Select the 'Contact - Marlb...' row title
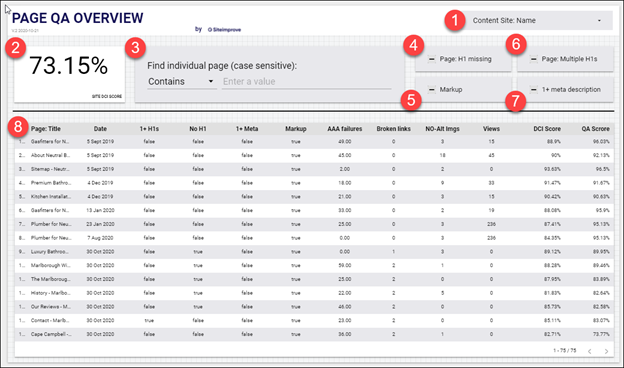 50,320
